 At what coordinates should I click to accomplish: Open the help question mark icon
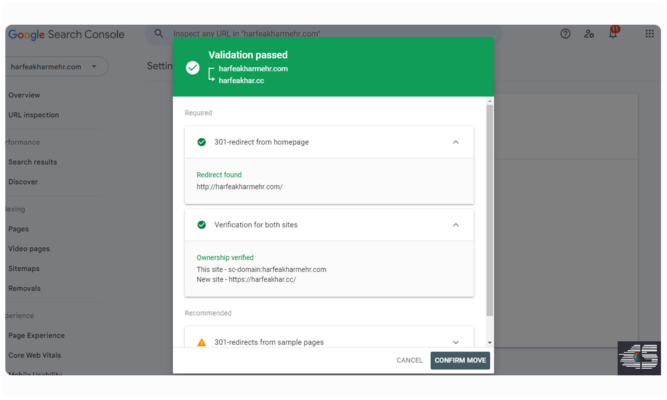(565, 34)
